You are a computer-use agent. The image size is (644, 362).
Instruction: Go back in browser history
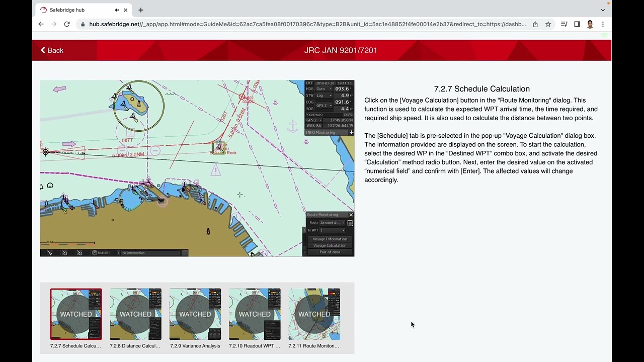point(41,24)
